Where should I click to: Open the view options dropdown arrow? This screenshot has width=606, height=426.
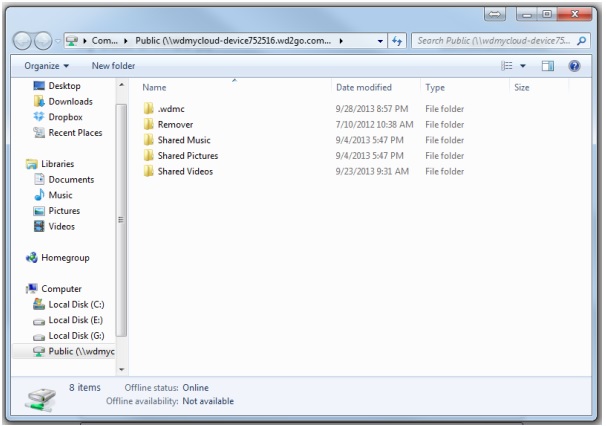tap(523, 66)
